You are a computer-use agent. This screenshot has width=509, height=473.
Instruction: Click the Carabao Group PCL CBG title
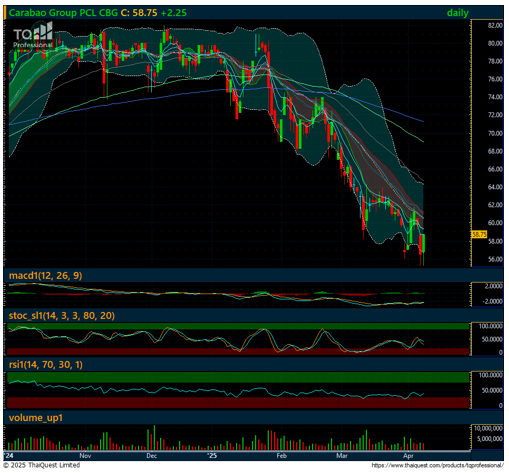pos(63,13)
